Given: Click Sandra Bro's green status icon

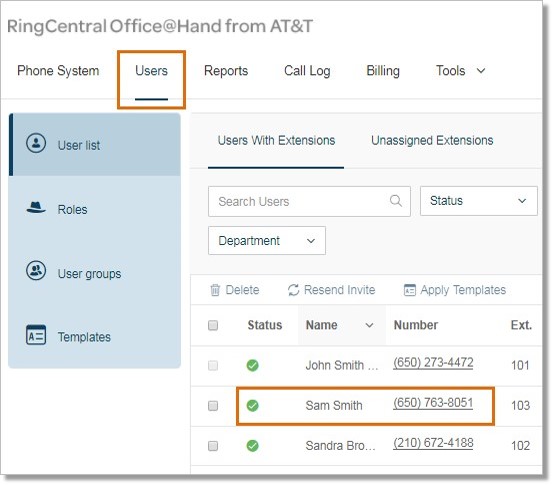Looking at the screenshot, I should [253, 446].
